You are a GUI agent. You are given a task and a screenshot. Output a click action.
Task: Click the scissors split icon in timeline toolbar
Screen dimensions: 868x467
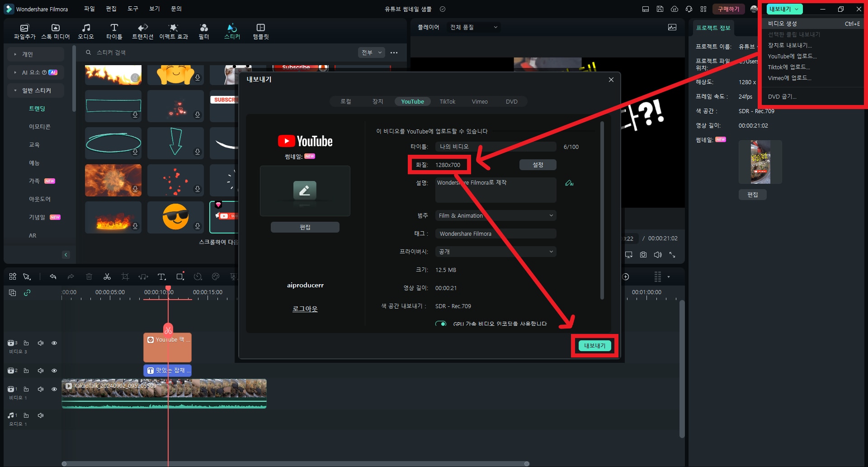coord(107,276)
